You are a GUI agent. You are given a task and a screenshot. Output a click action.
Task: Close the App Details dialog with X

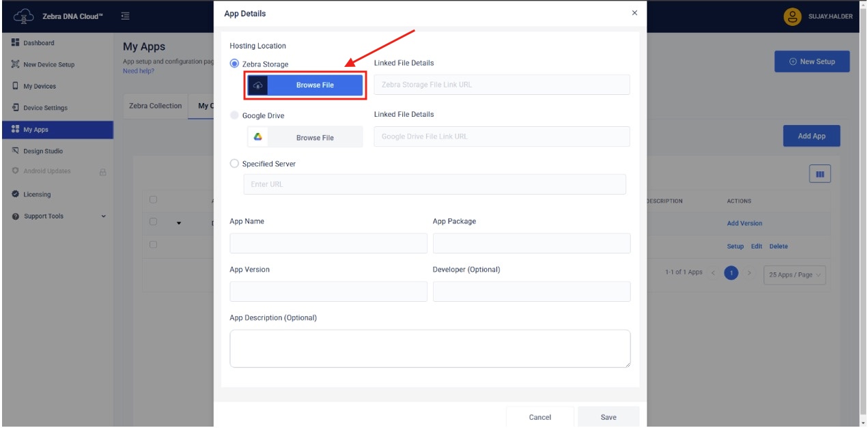click(x=634, y=13)
